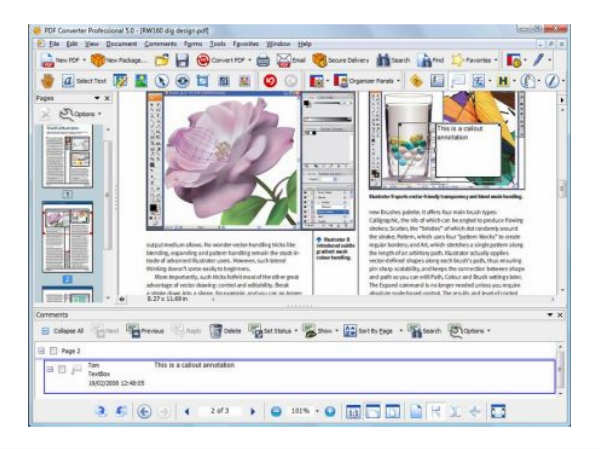Click the Search binoculars in the top toolbar

click(383, 60)
